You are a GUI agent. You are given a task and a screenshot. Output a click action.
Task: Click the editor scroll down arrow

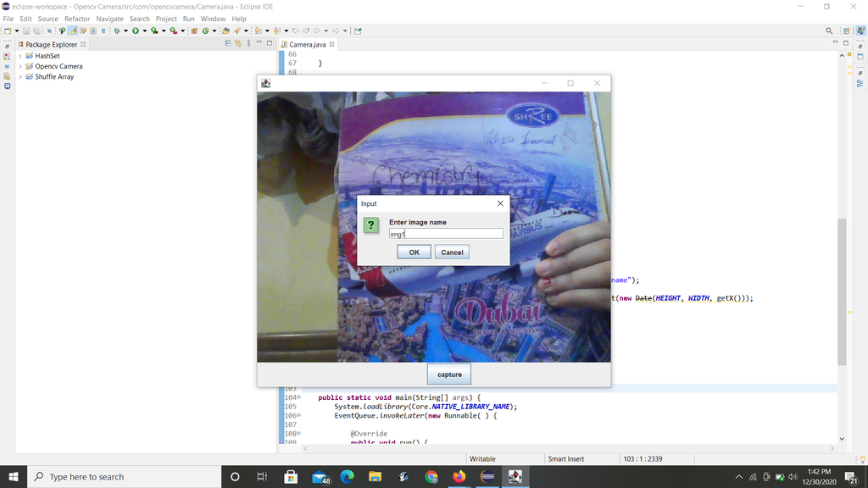[842, 439]
